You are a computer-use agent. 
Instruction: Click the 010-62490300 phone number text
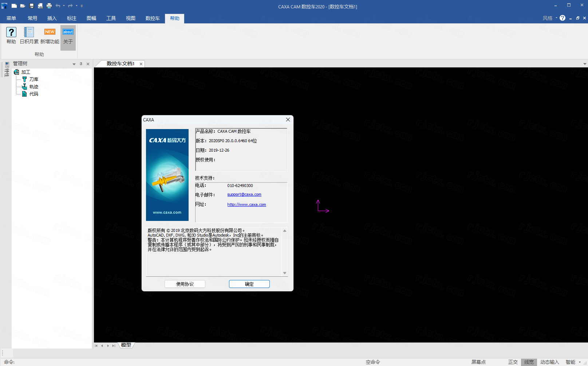(240, 186)
